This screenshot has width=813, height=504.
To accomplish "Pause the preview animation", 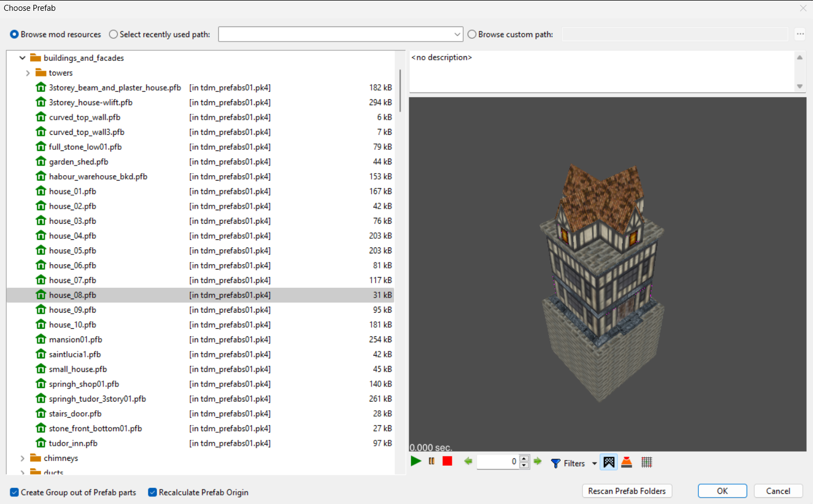I will click(x=431, y=461).
